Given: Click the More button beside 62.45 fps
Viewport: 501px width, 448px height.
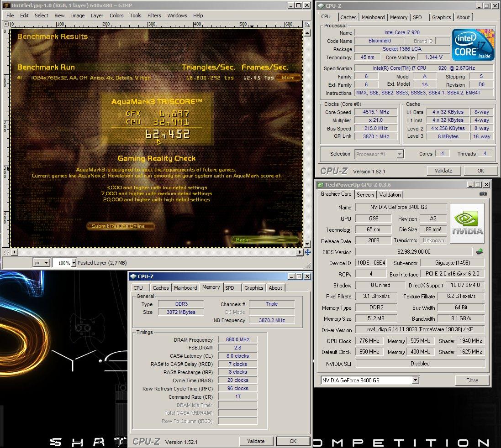Looking at the screenshot, I should tap(288, 78).
